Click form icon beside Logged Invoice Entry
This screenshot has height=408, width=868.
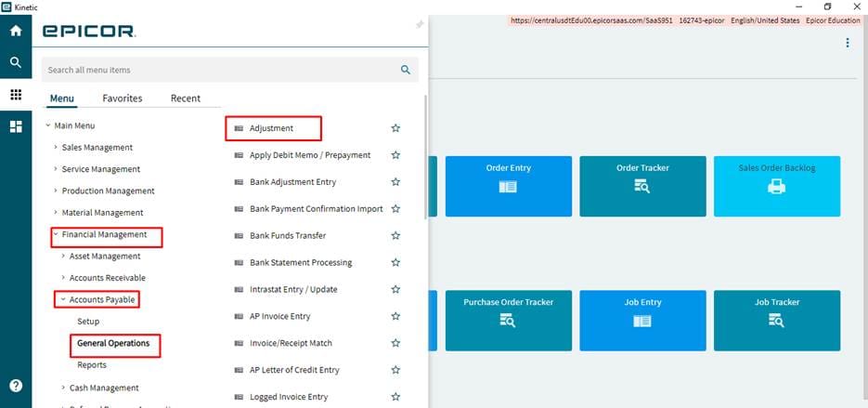pos(239,397)
